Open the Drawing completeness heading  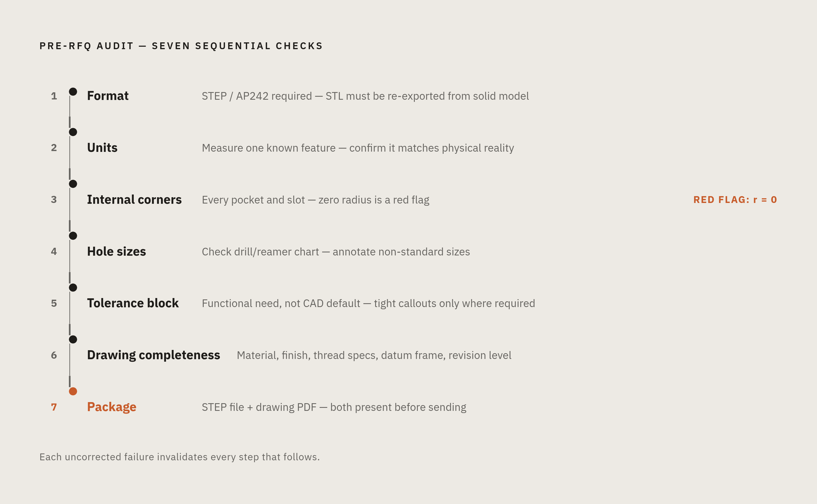153,355
